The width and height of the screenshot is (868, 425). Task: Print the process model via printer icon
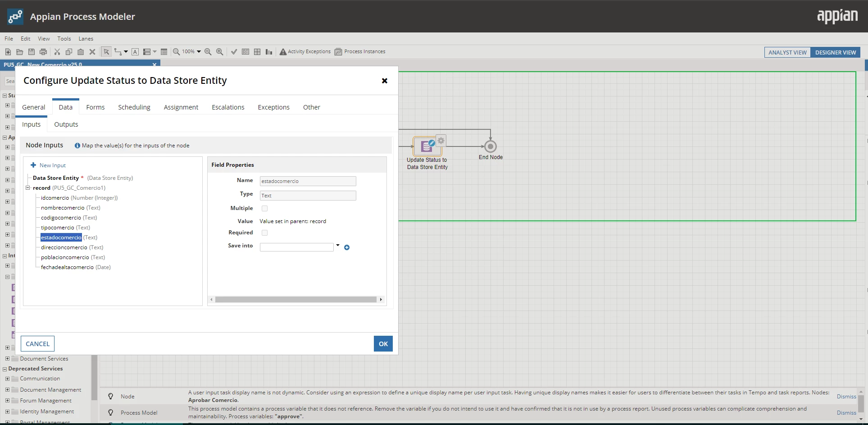43,52
